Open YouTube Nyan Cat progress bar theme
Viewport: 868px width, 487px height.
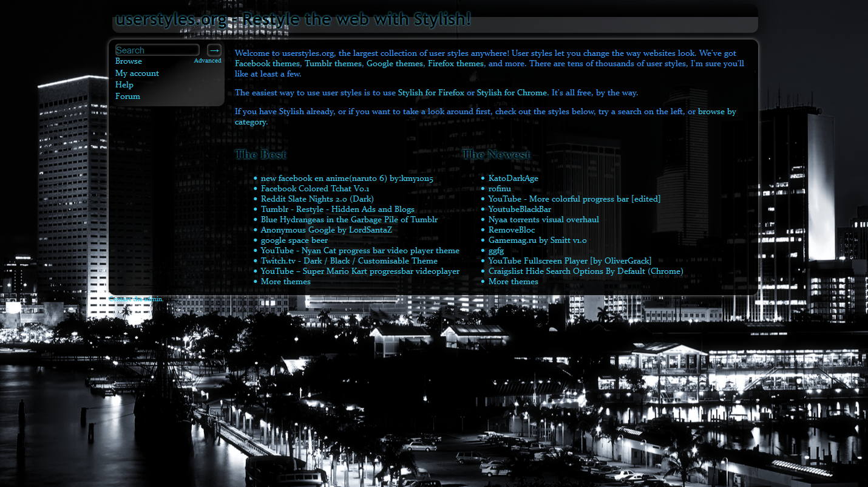[360, 251]
